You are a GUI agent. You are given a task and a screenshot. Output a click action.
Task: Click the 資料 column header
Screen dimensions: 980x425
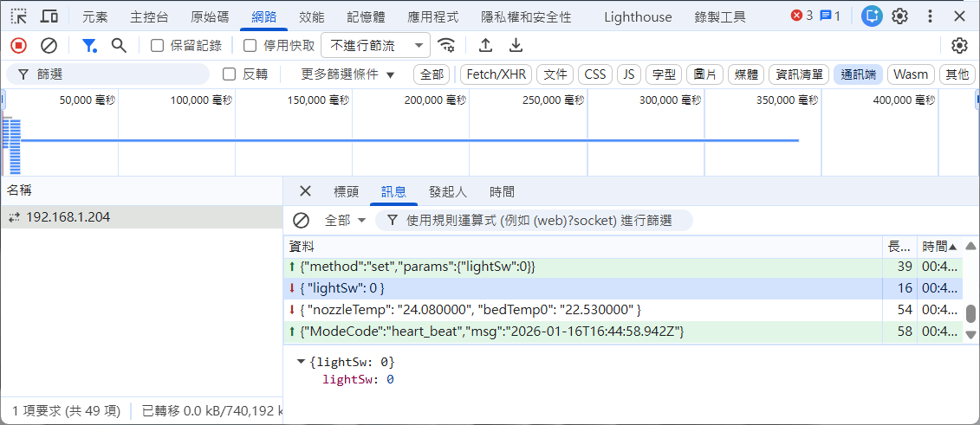(x=583, y=248)
